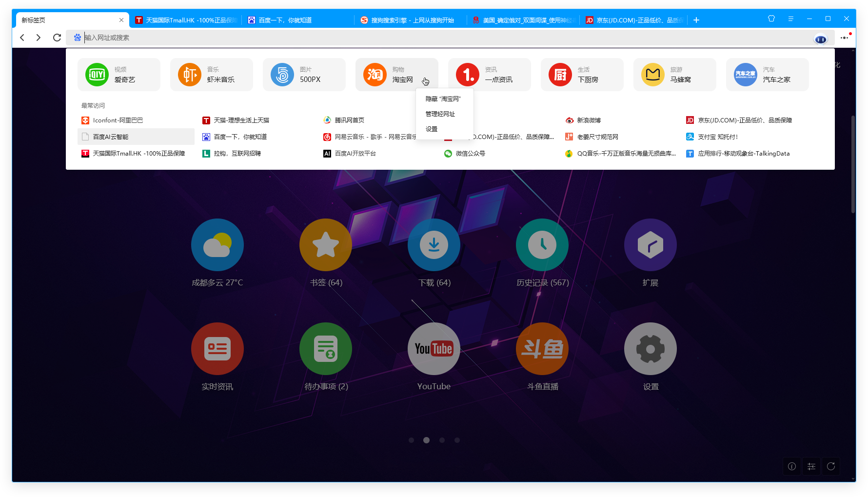
Task: Go forward with the forward arrow
Action: coord(39,38)
